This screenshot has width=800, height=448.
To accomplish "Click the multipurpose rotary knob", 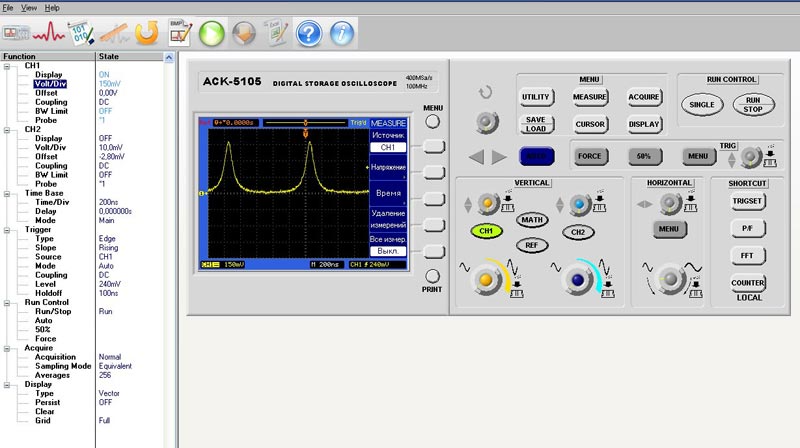I will 486,122.
